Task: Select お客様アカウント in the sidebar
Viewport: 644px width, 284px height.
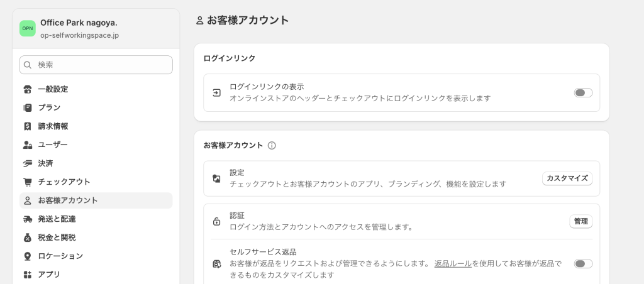Action: pos(68,200)
